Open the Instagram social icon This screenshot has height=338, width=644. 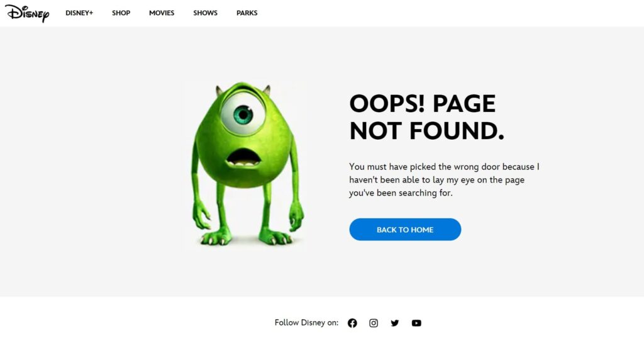374,323
